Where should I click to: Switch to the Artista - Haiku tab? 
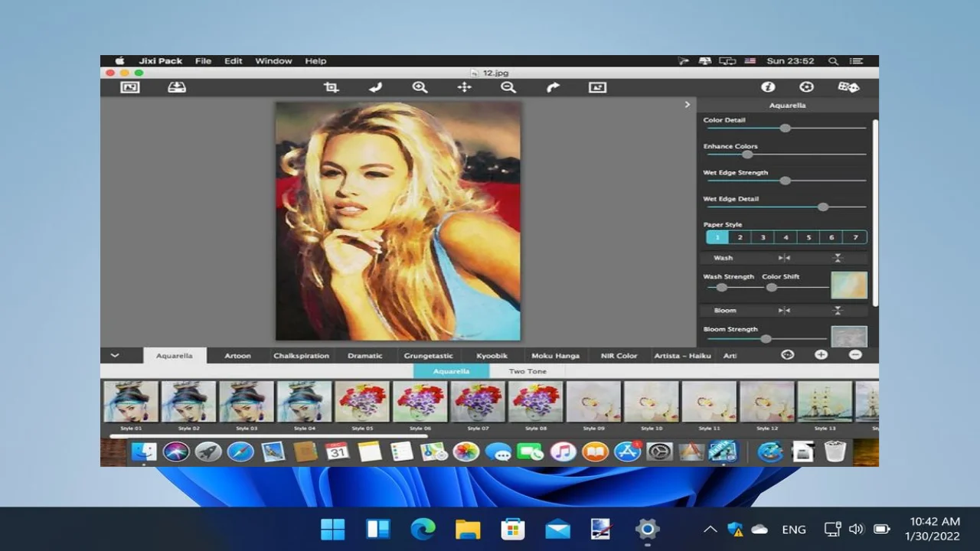tap(682, 356)
